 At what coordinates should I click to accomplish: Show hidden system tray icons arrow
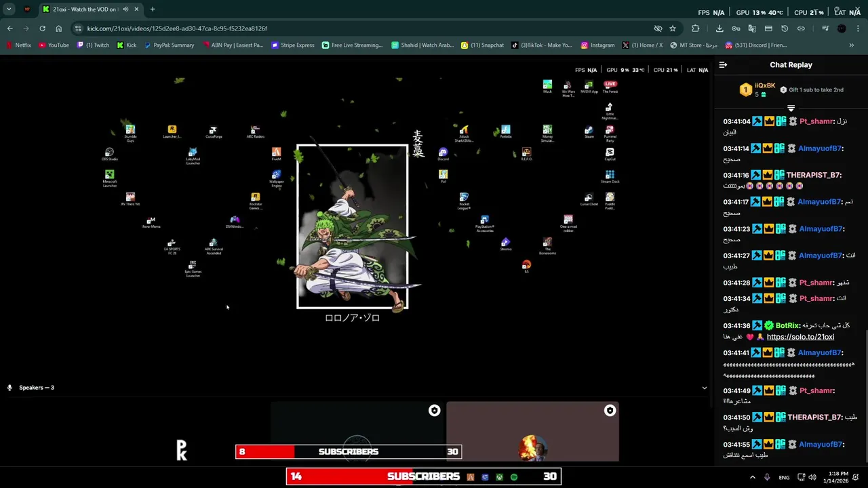(x=752, y=477)
